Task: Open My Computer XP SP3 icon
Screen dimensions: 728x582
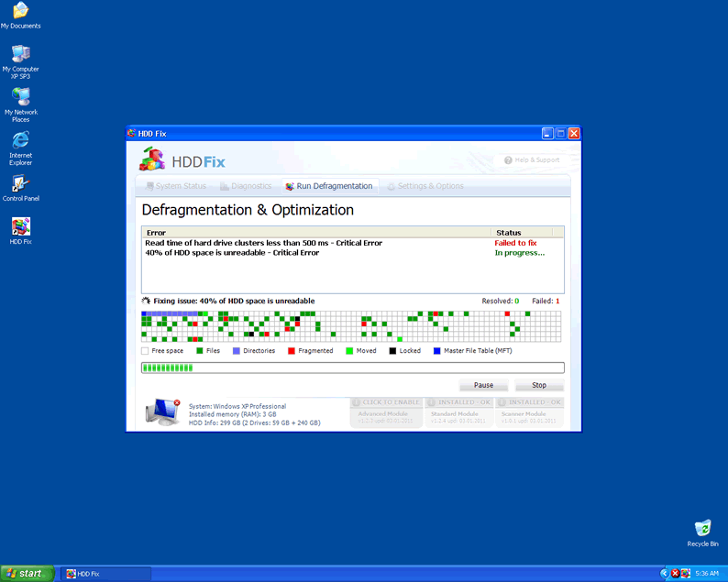Action: (x=20, y=54)
